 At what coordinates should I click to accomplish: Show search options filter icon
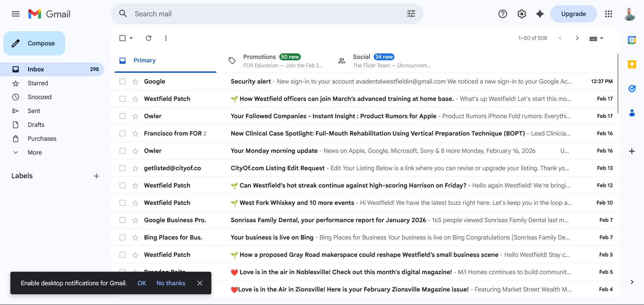[x=411, y=14]
